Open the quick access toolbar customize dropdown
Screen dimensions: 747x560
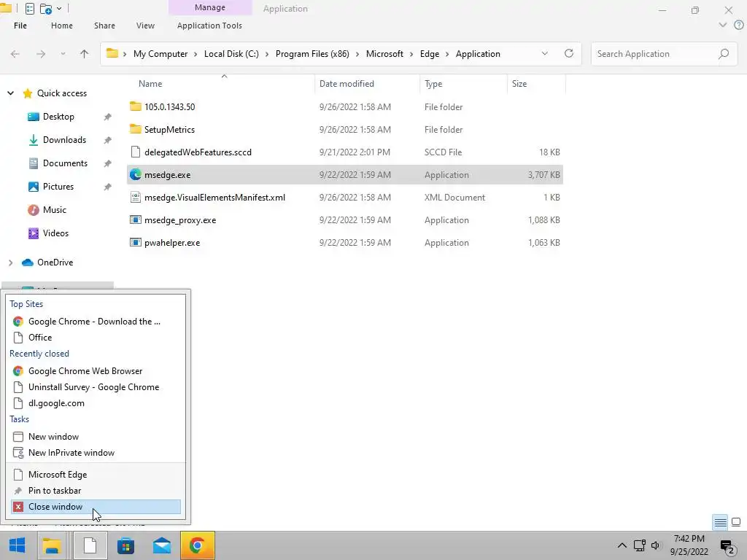[59, 9]
